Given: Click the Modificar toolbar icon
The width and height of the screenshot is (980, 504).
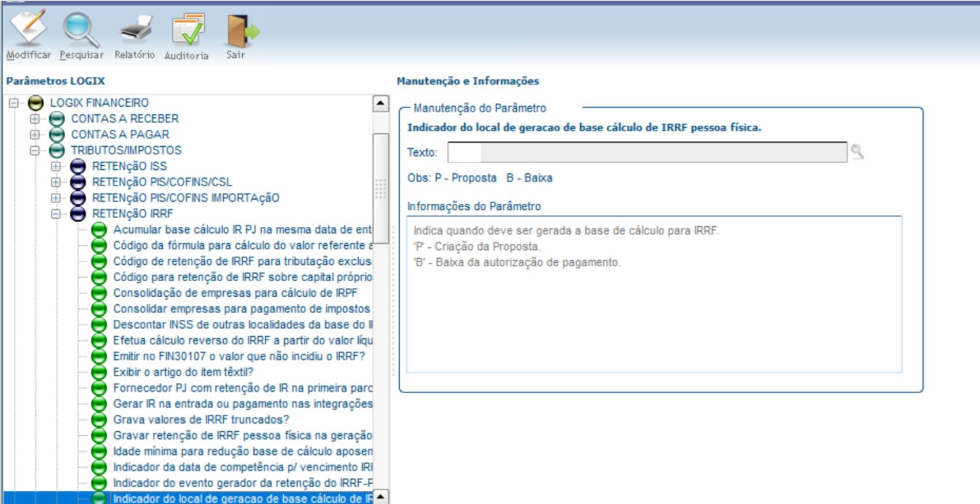Looking at the screenshot, I should pyautogui.click(x=28, y=29).
